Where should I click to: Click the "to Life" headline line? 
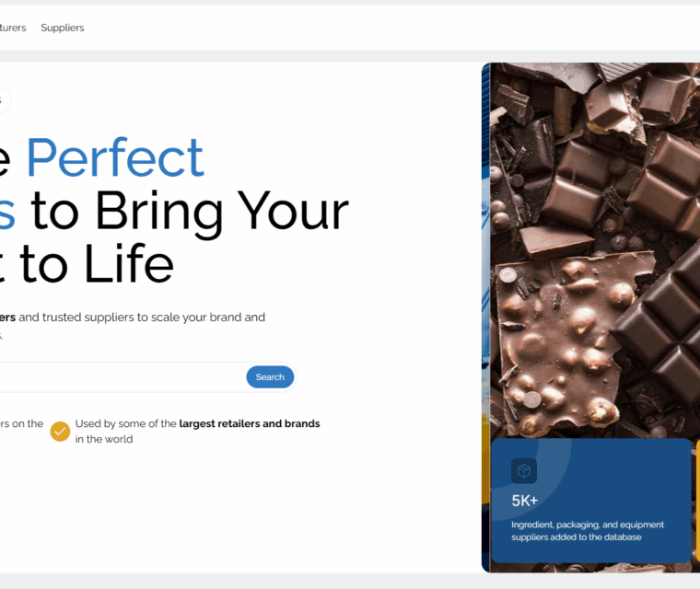(x=97, y=264)
